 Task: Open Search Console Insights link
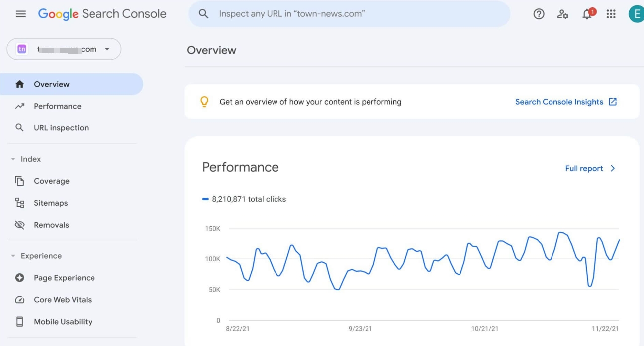[559, 102]
